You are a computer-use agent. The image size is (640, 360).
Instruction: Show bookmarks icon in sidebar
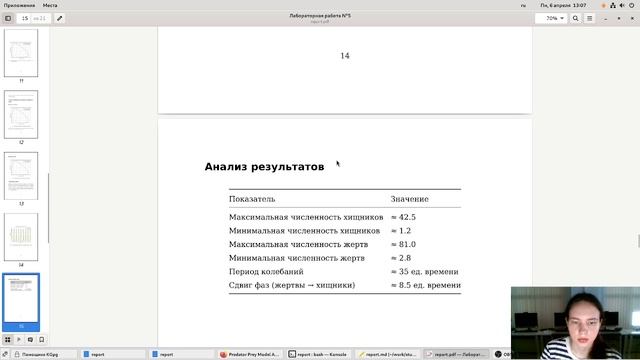tap(42, 340)
